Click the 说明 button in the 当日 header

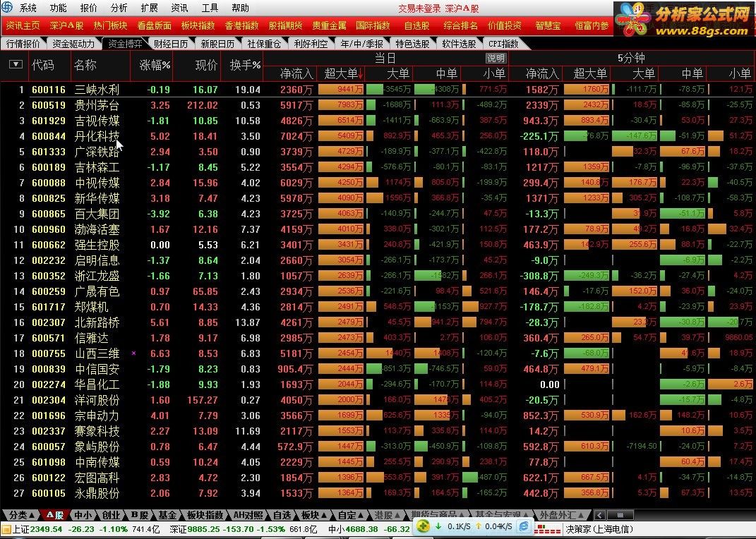pyautogui.click(x=496, y=59)
